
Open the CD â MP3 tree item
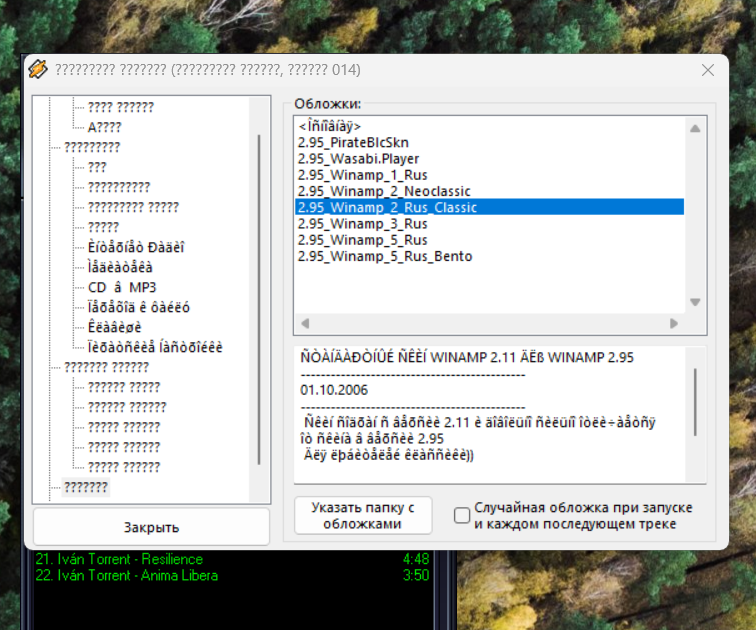122,287
